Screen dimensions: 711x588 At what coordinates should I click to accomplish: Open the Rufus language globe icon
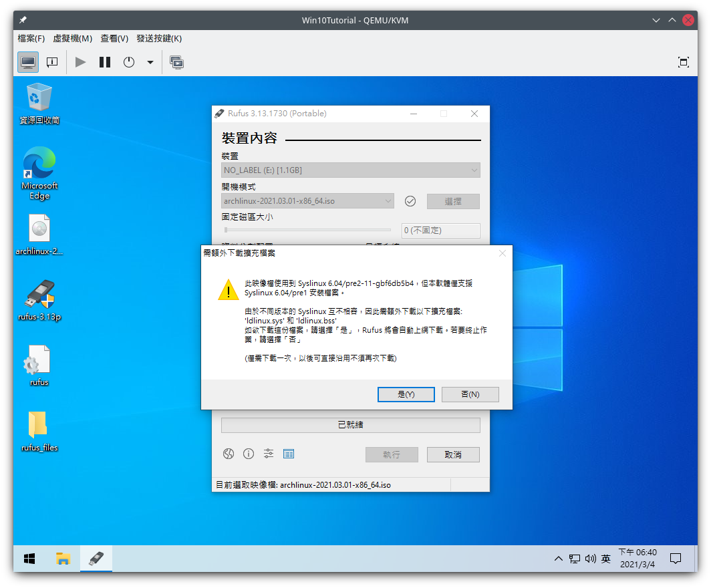pyautogui.click(x=229, y=454)
